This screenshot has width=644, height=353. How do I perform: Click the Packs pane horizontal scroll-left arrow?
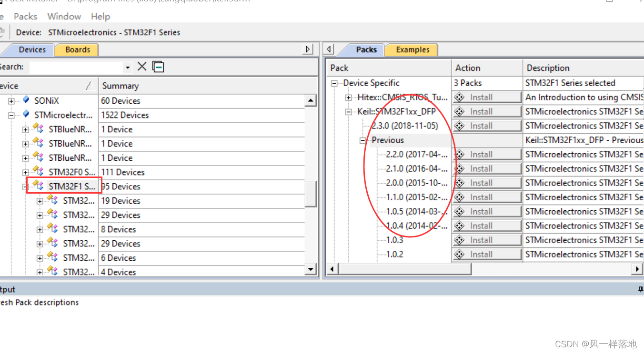[332, 269]
